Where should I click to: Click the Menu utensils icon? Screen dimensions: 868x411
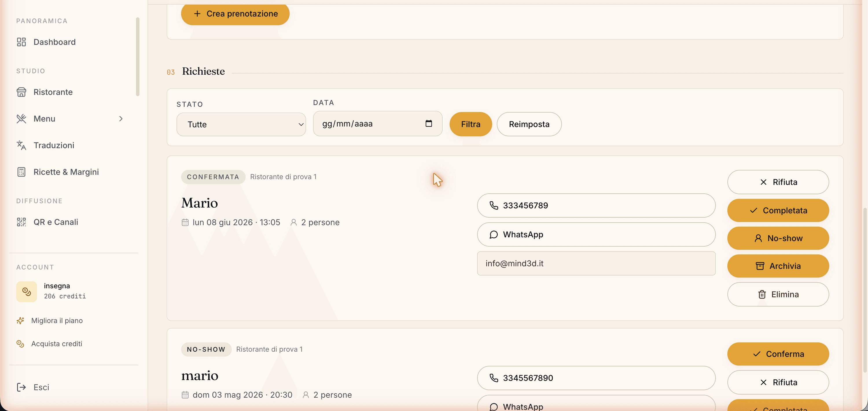point(21,119)
